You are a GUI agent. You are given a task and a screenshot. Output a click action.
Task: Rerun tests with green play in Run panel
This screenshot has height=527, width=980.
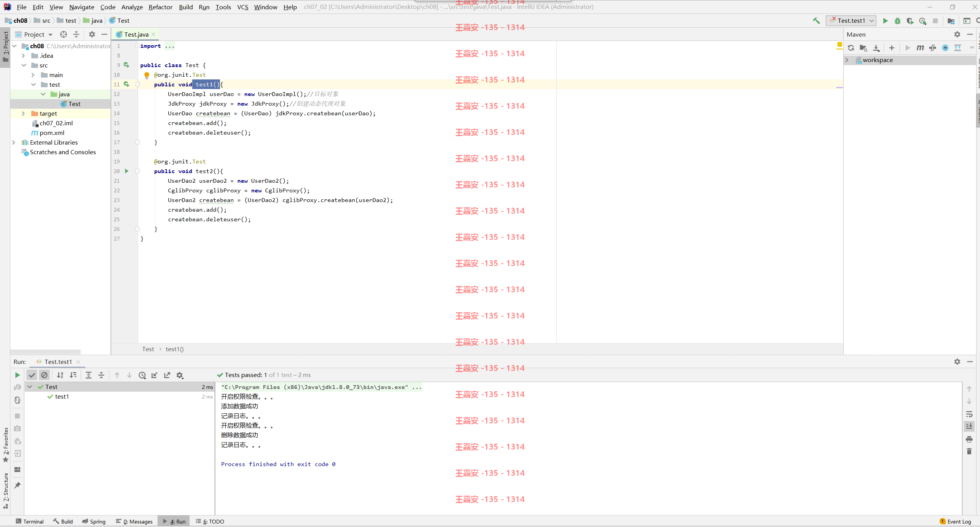pos(17,375)
